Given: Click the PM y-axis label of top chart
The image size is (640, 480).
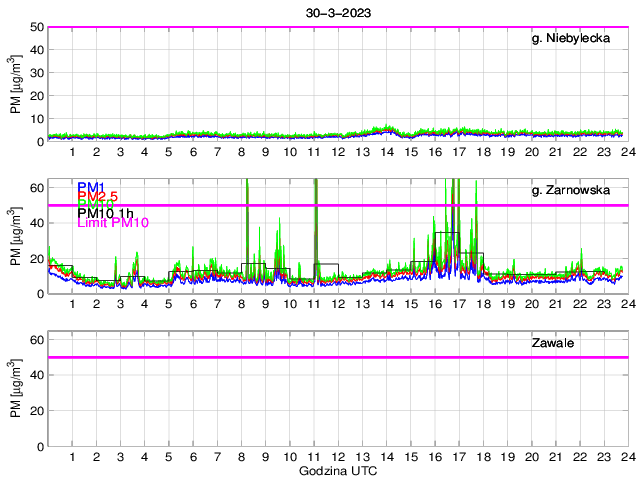Looking at the screenshot, I should (x=16, y=85).
